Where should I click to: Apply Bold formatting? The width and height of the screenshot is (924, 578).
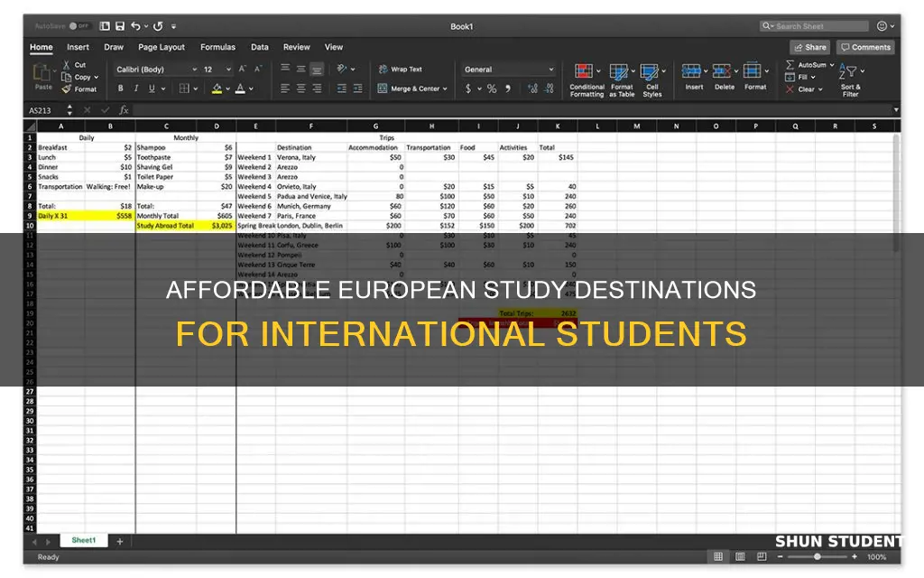pyautogui.click(x=120, y=89)
